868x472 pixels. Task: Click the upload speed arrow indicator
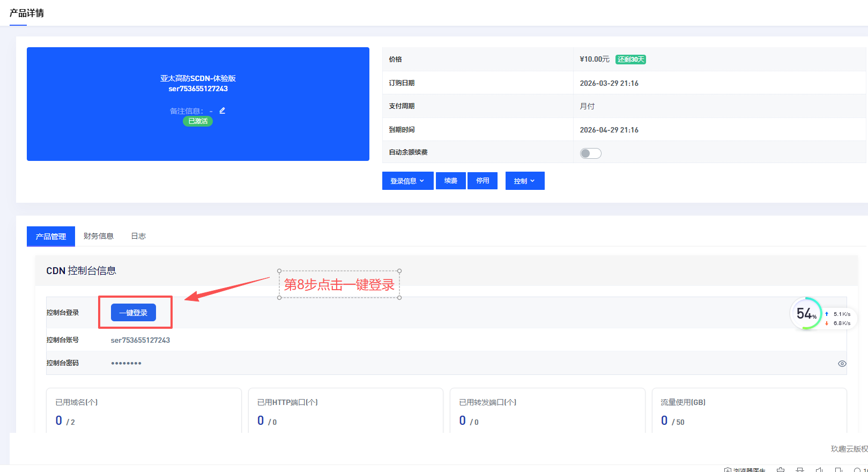(x=827, y=314)
